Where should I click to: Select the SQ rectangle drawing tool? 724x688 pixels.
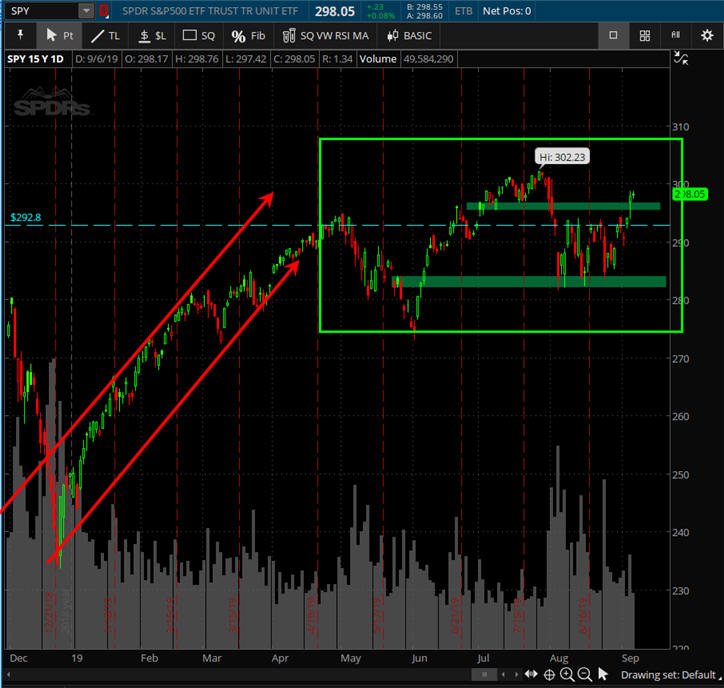[199, 36]
